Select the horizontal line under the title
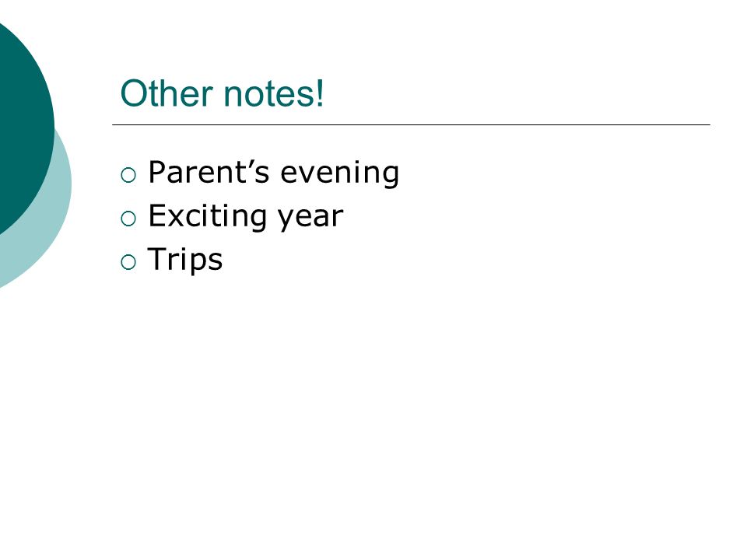The width and height of the screenshot is (747, 560). click(x=411, y=124)
